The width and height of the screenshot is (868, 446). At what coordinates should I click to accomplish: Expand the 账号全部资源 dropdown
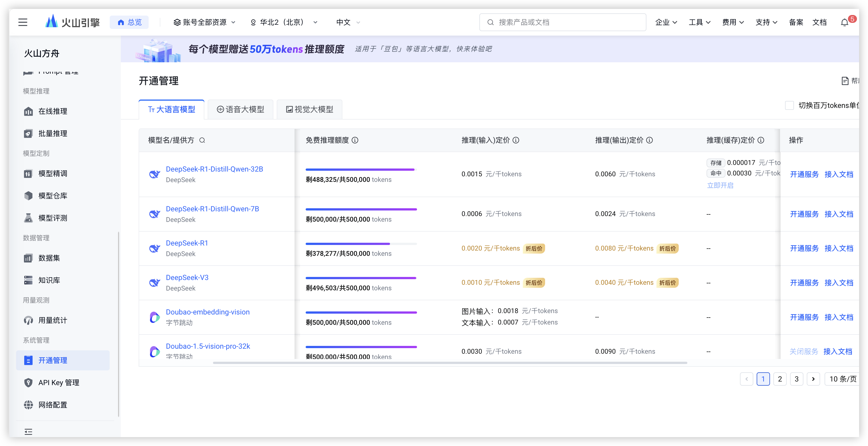coord(204,22)
